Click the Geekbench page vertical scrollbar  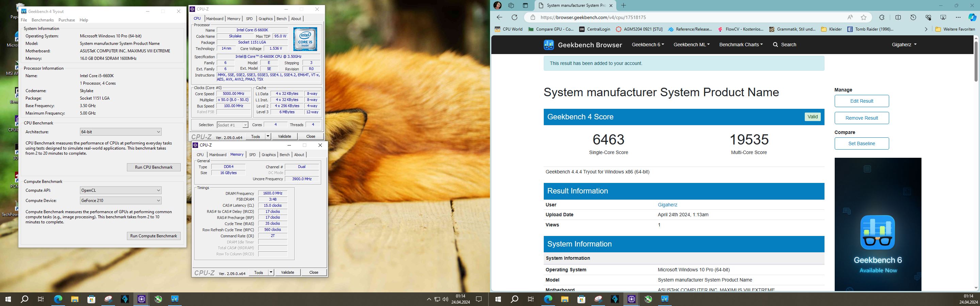point(976,62)
